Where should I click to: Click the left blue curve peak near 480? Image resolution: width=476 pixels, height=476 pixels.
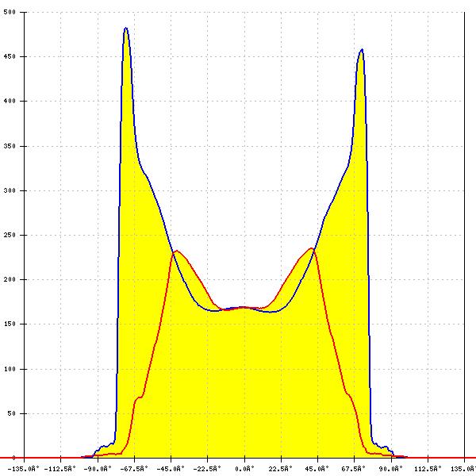coord(125,29)
